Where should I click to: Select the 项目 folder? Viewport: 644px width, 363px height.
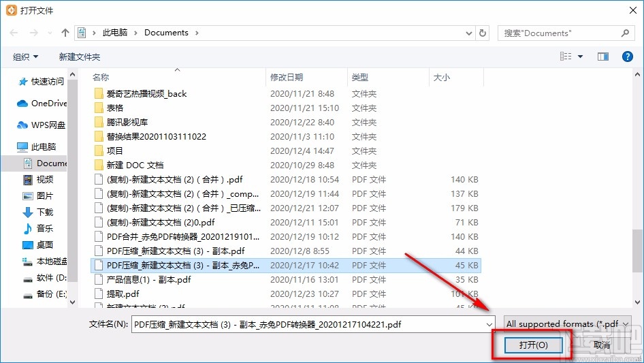click(285, 151)
